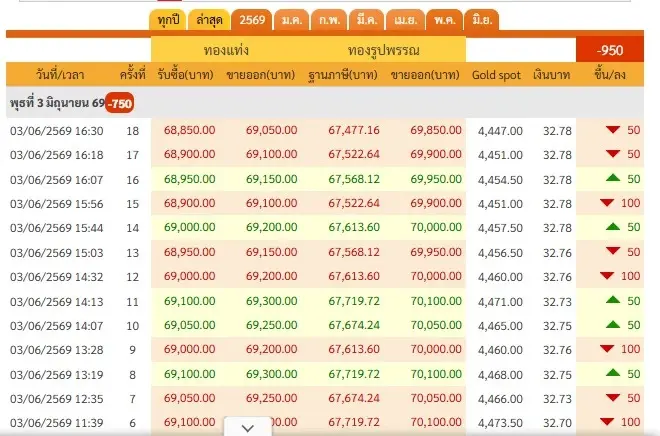Click the ฐานภาษี(บาท) column header
Viewport: 660px width, 436px height.
pos(343,75)
